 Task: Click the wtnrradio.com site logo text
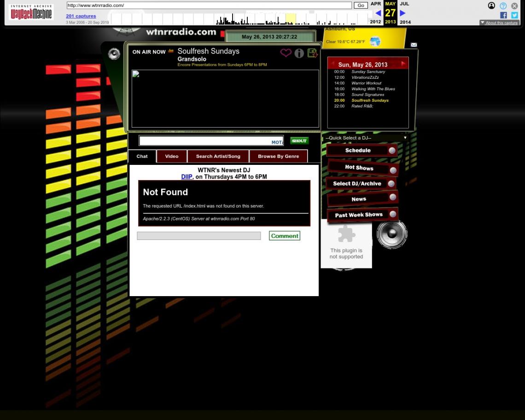click(181, 32)
